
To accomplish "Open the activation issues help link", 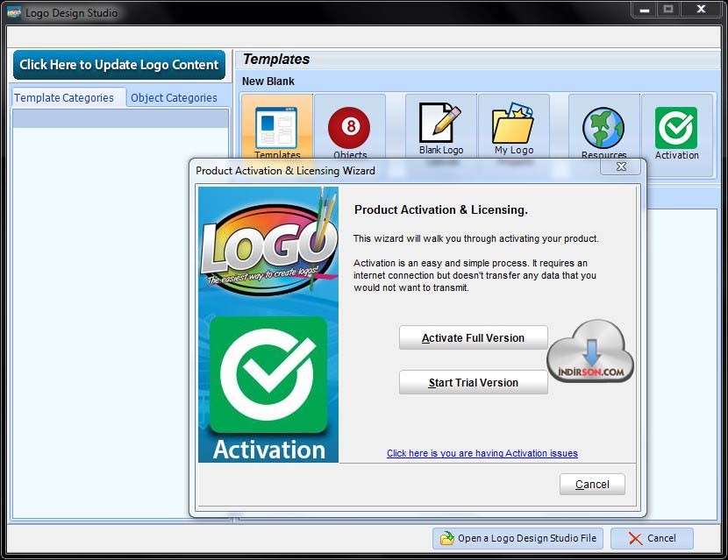I will pyautogui.click(x=482, y=453).
